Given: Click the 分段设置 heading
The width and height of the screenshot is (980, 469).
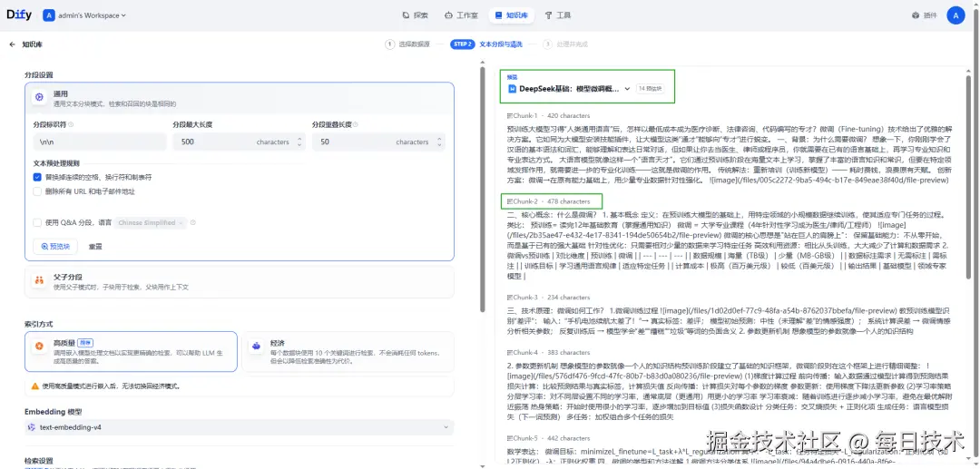Looking at the screenshot, I should (x=39, y=74).
